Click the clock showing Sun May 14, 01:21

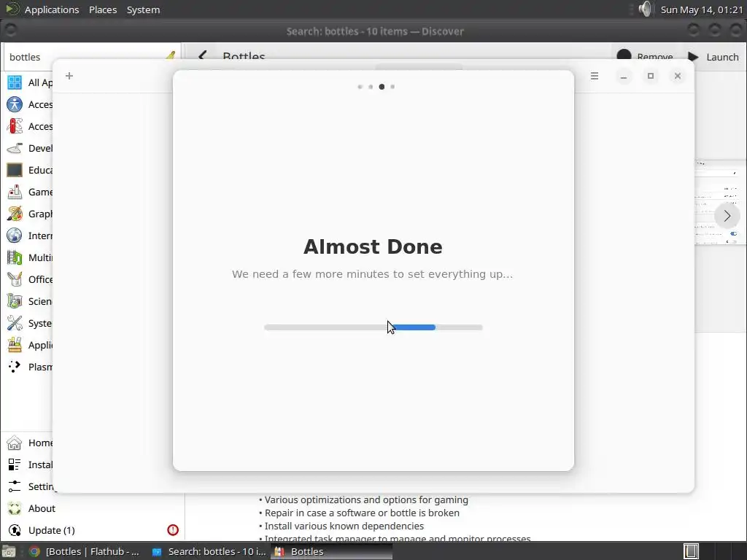coord(701,9)
